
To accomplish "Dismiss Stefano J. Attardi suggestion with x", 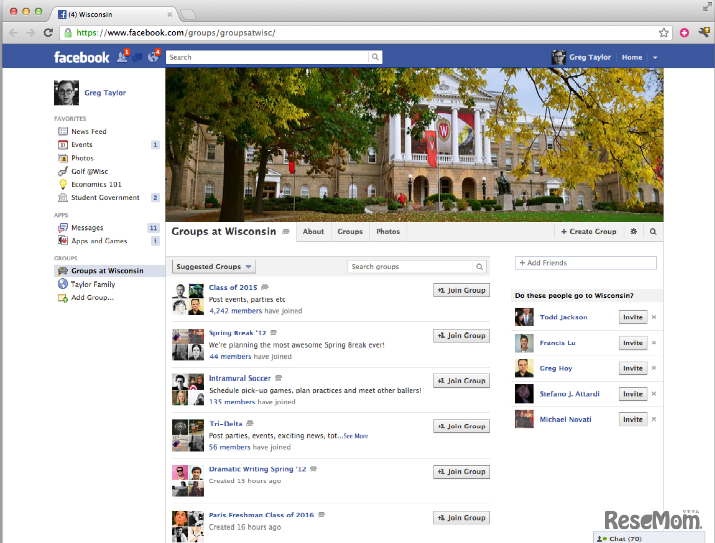I will 653,393.
